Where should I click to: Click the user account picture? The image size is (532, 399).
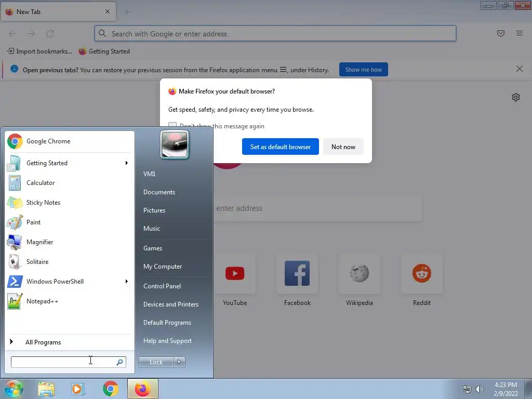pyautogui.click(x=175, y=145)
